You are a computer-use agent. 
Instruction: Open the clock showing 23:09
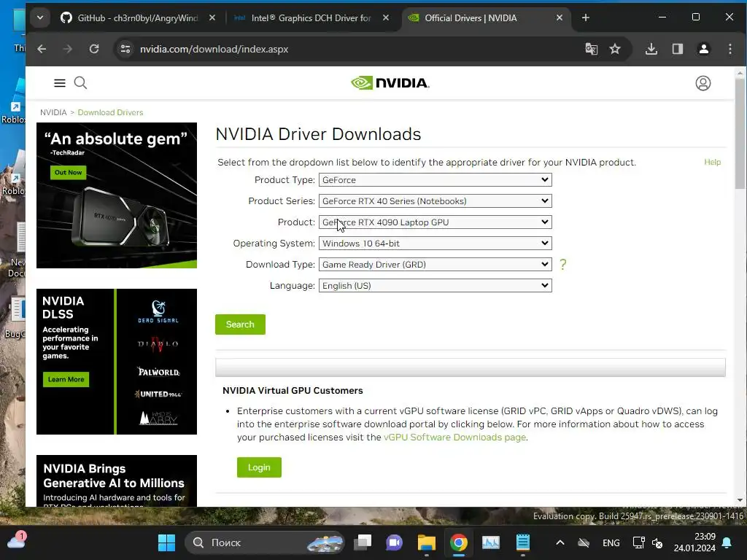click(694, 542)
